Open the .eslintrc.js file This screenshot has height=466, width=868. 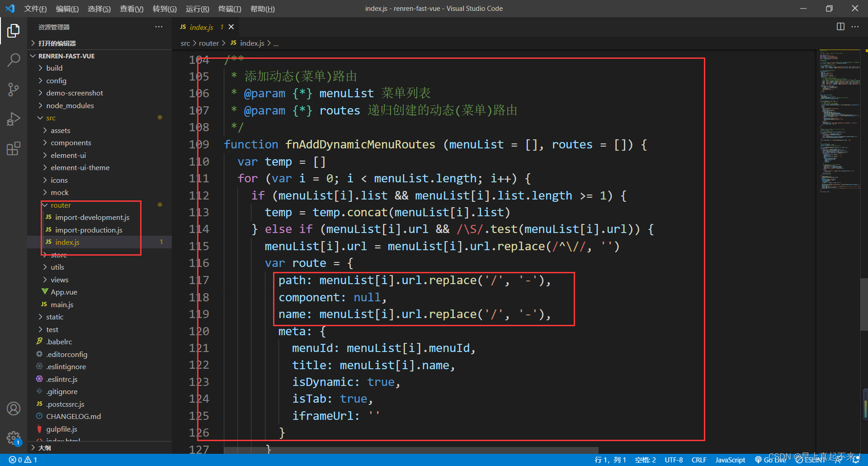(61, 379)
